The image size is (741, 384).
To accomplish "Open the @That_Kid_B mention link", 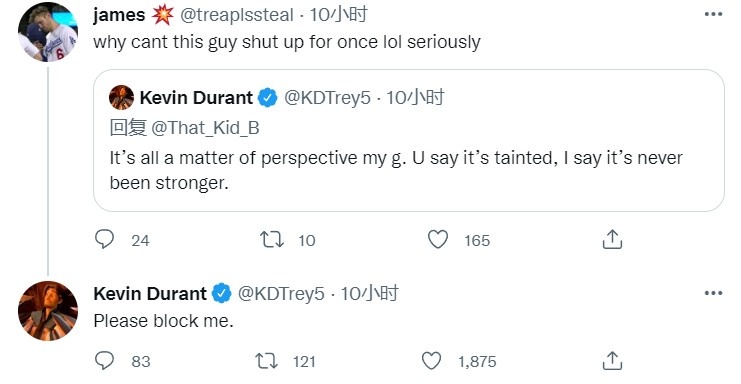I will click(x=205, y=128).
